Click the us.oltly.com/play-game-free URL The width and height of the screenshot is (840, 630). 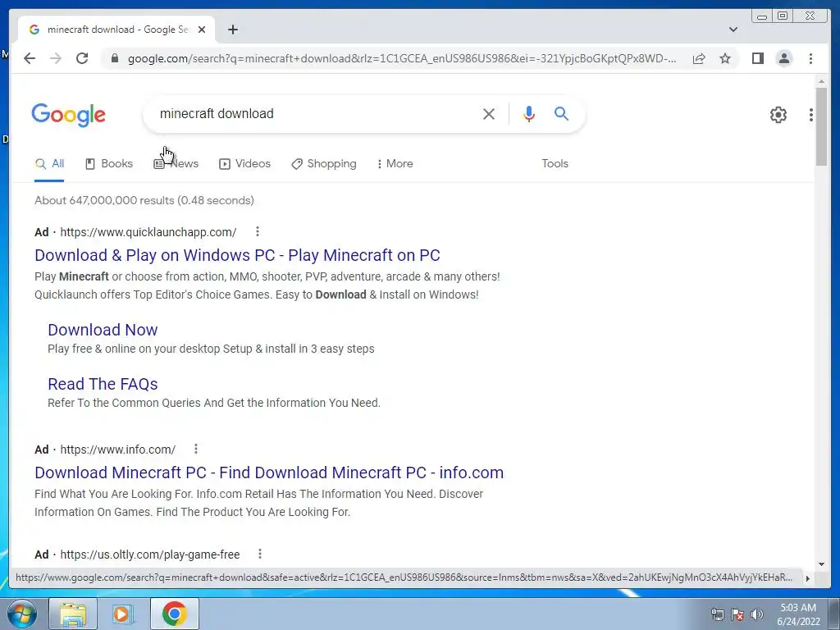coord(150,555)
